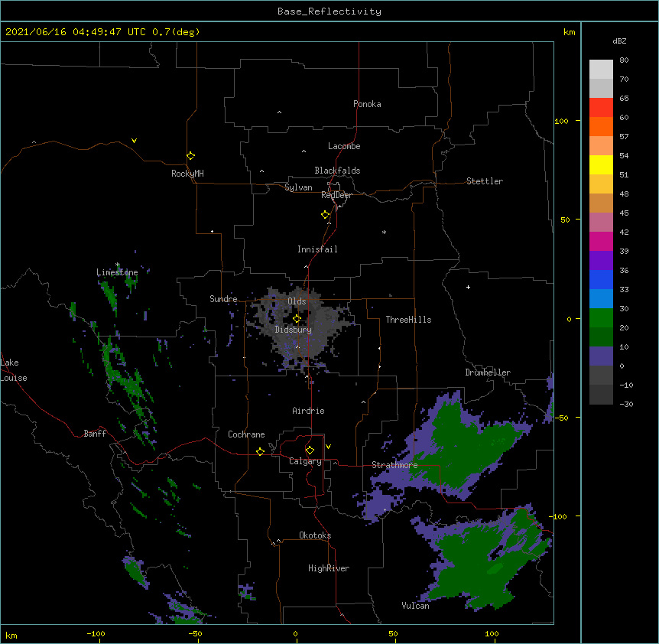
Task: Click the yellow V marker east of Calgary
Action: pos(328,447)
